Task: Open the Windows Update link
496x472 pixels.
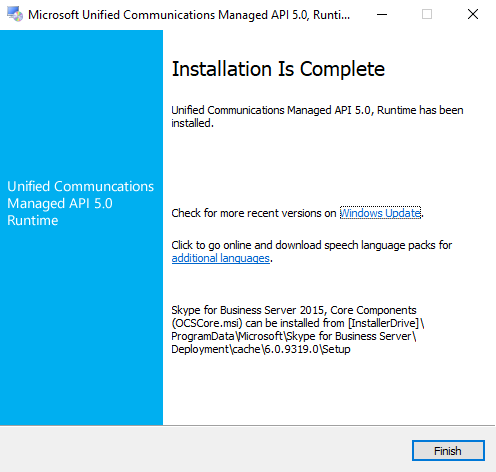Action: (380, 213)
